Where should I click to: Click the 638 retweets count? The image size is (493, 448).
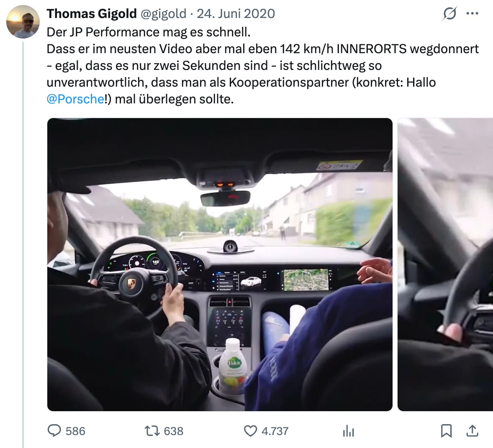(174, 431)
